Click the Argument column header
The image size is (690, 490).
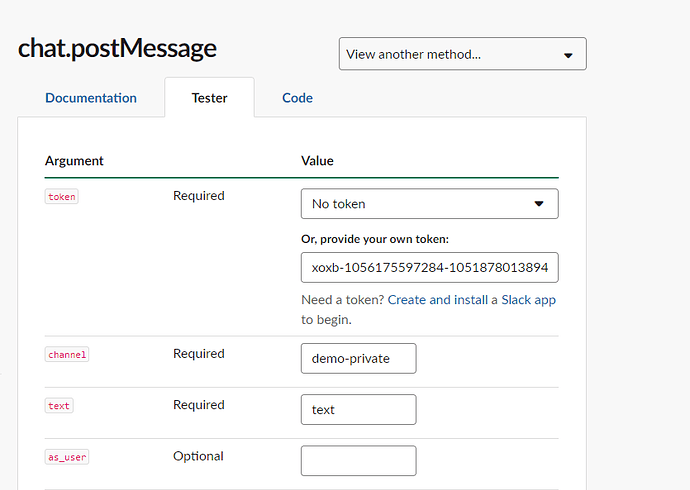click(74, 161)
